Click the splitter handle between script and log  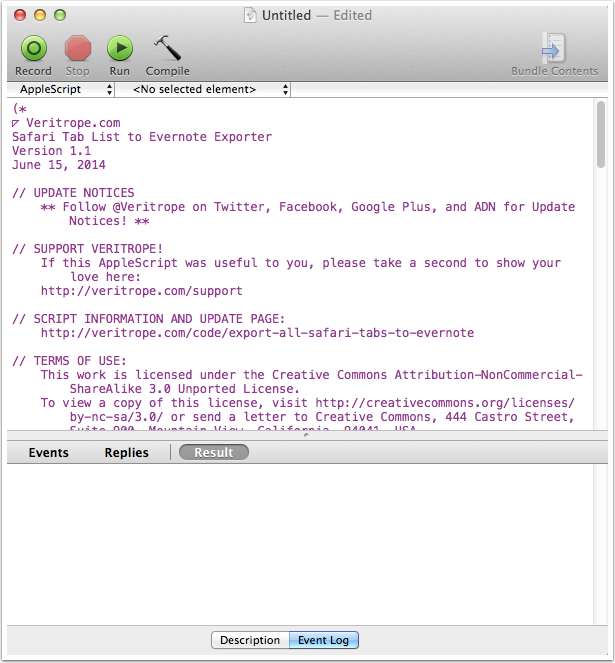pos(306,435)
